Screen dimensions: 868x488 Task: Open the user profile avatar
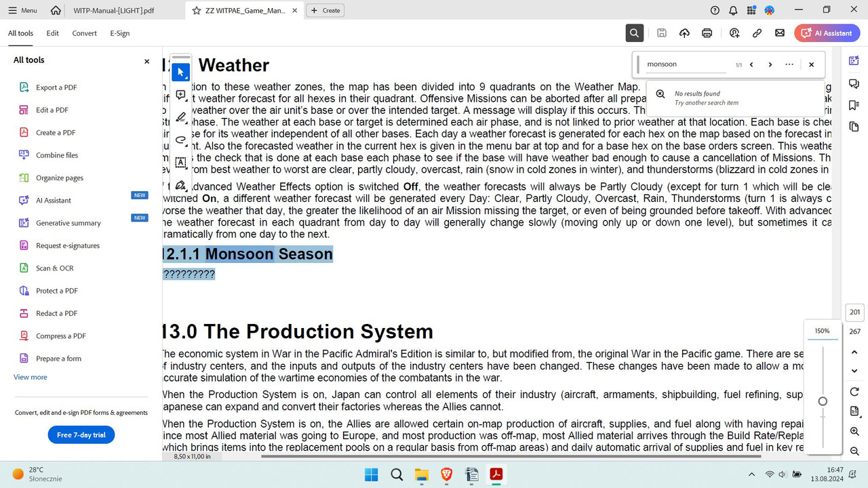[770, 10]
